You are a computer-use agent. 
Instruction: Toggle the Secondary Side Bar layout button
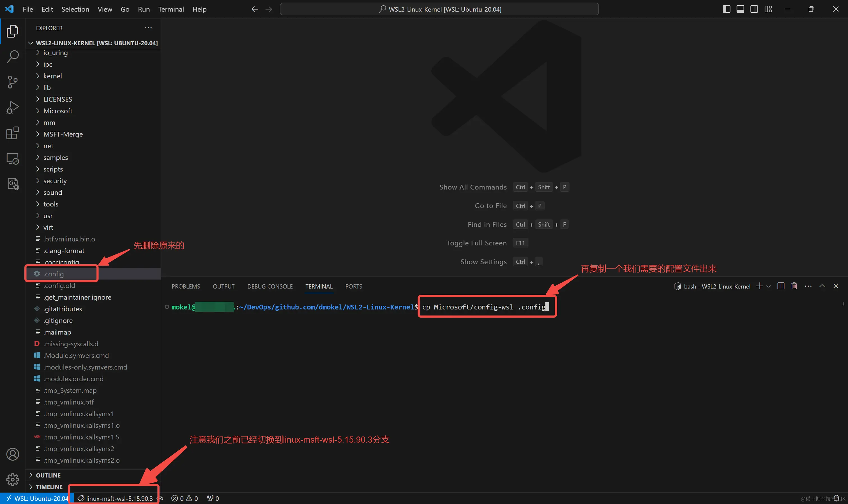click(x=754, y=9)
